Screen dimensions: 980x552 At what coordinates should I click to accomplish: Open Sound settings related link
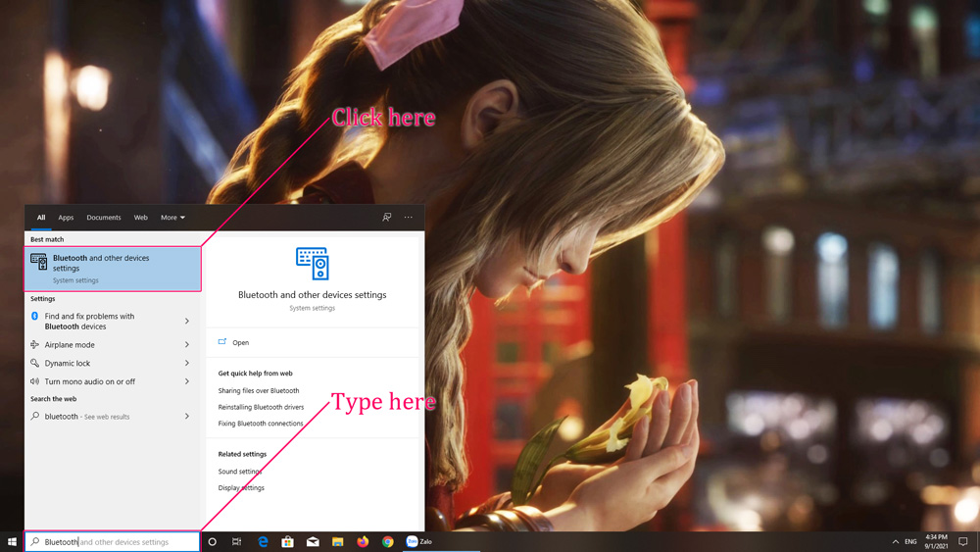(x=239, y=472)
